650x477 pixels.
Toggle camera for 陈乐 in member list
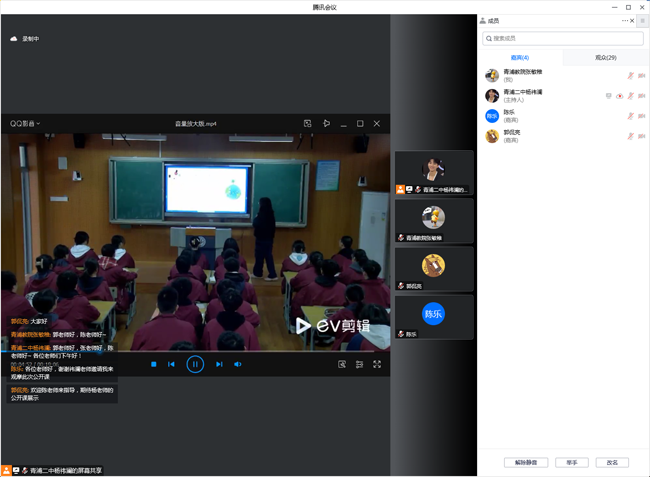642,116
